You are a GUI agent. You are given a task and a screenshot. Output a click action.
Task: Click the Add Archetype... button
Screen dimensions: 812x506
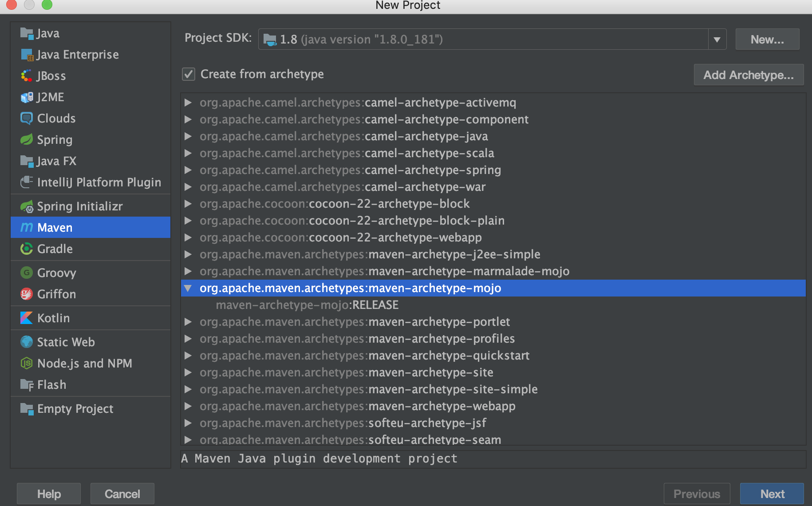click(x=749, y=75)
